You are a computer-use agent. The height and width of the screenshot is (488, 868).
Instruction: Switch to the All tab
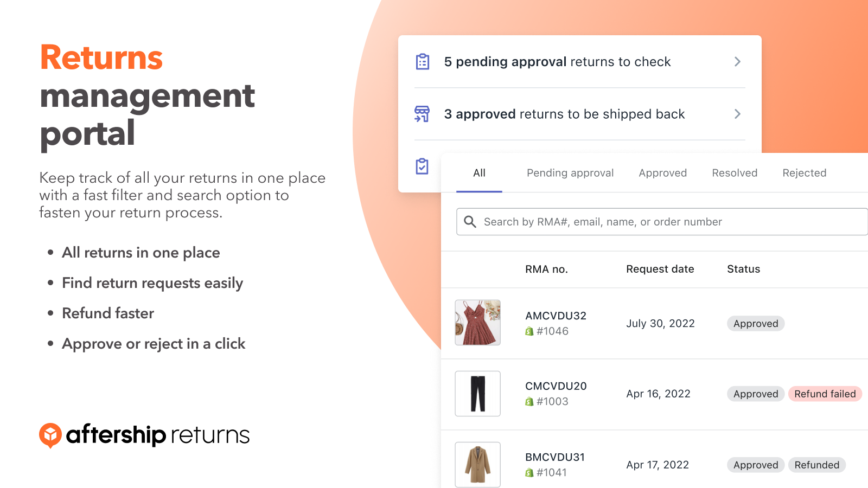click(x=479, y=173)
